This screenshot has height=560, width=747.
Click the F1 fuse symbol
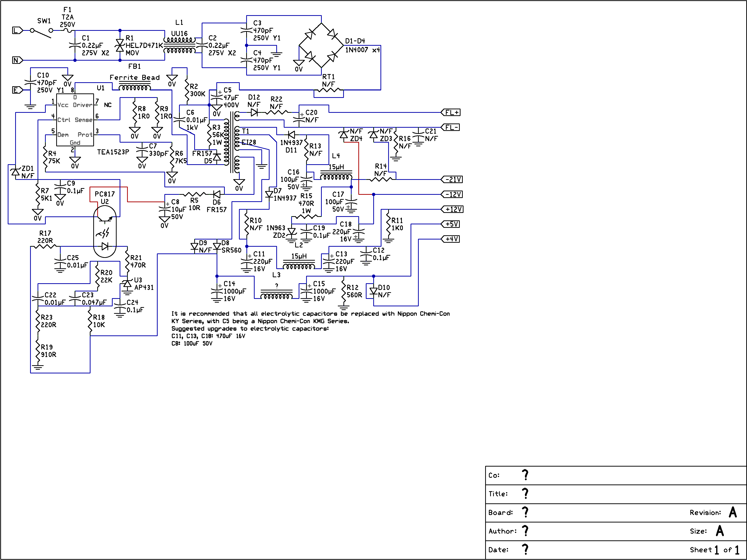click(68, 30)
